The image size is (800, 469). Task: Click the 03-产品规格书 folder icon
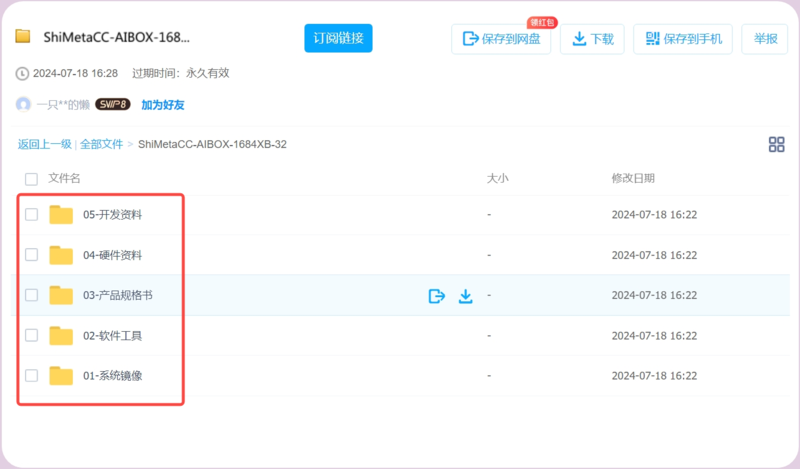[x=61, y=295]
